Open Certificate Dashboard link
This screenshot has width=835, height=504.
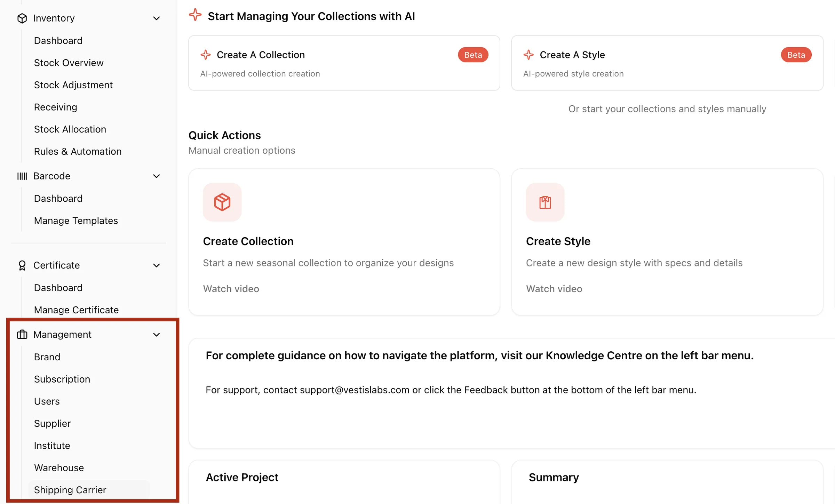click(x=58, y=288)
